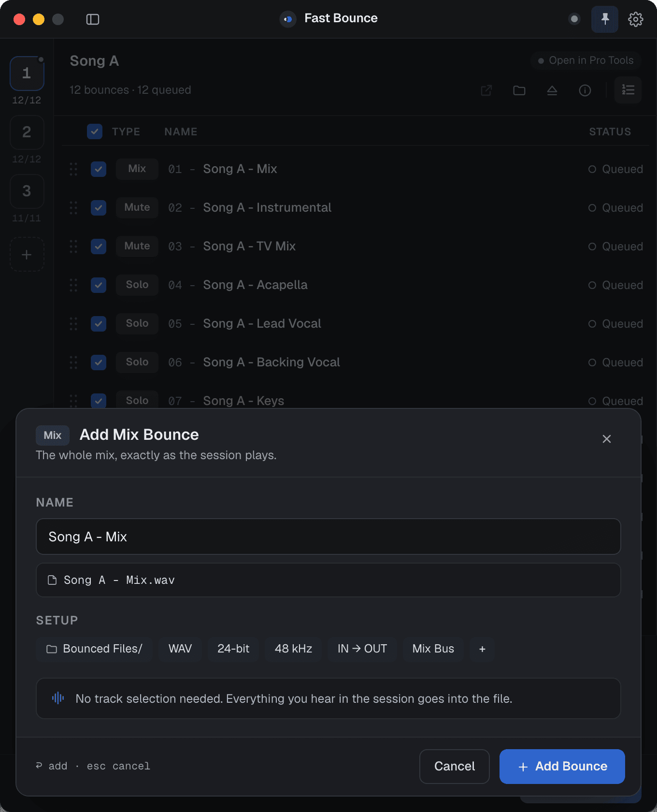Add another setup option with plus chip
657x812 pixels.
pyautogui.click(x=482, y=649)
